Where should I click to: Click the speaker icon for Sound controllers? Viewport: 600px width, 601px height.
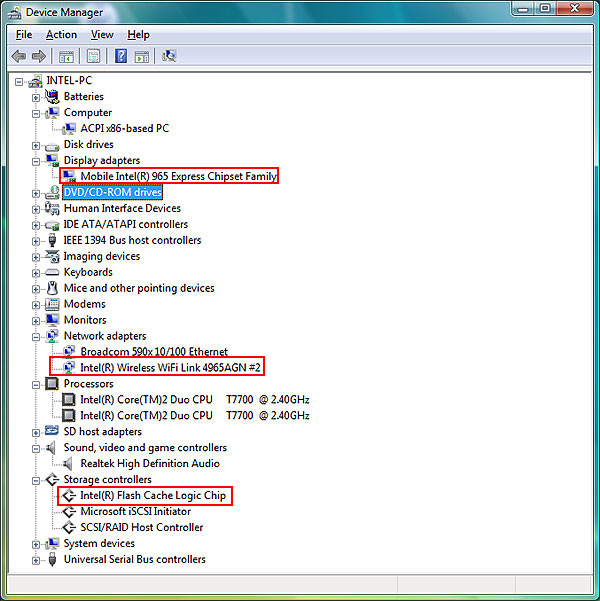point(51,447)
